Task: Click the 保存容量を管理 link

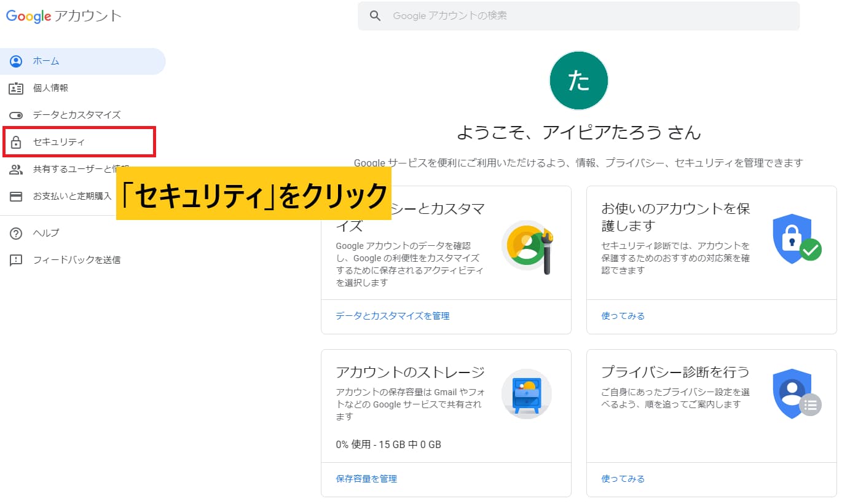Action: pos(366,479)
